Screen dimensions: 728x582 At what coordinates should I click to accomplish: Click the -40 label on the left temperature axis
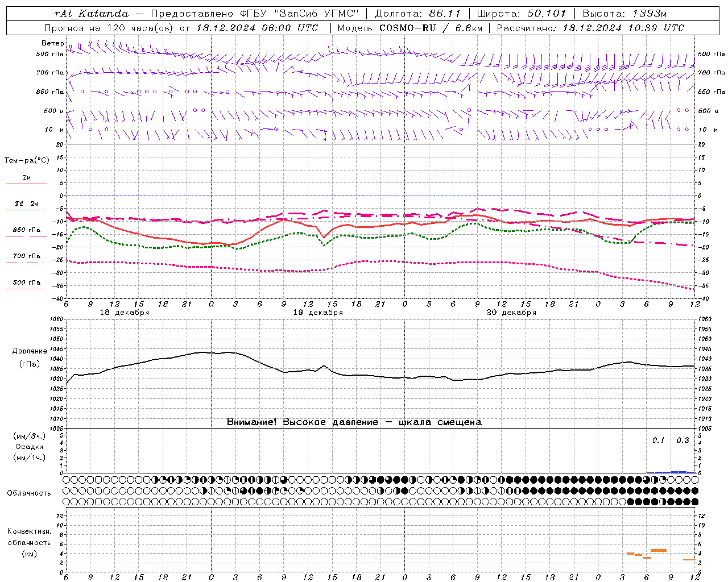click(x=59, y=298)
